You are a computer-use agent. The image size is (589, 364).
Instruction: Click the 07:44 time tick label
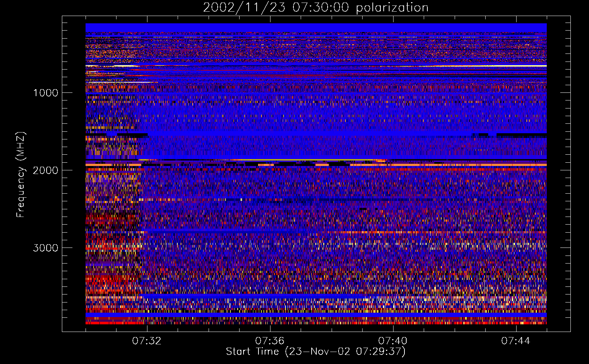[x=516, y=341]
